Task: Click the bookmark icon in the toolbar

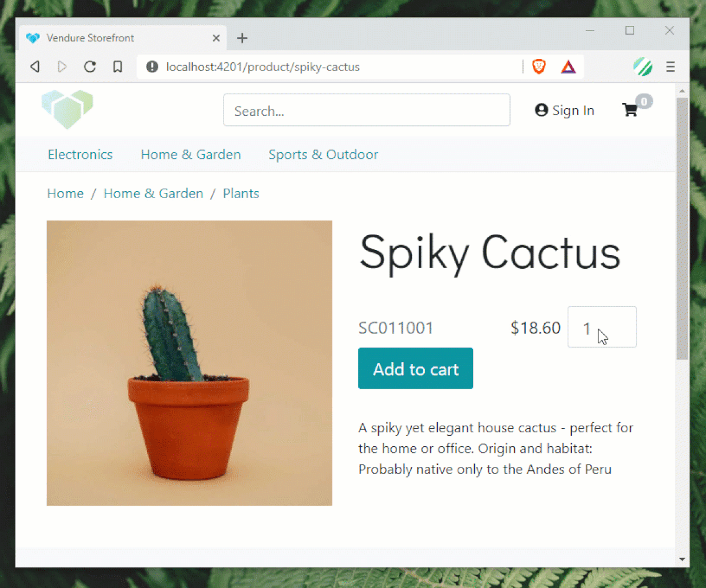Action: coord(118,67)
